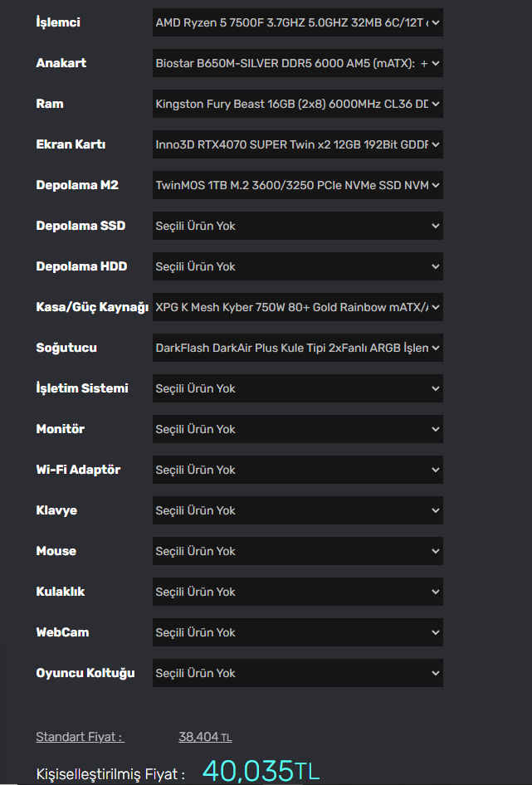Expand the Anakart motherboard selection dropdown
The image size is (532, 785).
297,63
